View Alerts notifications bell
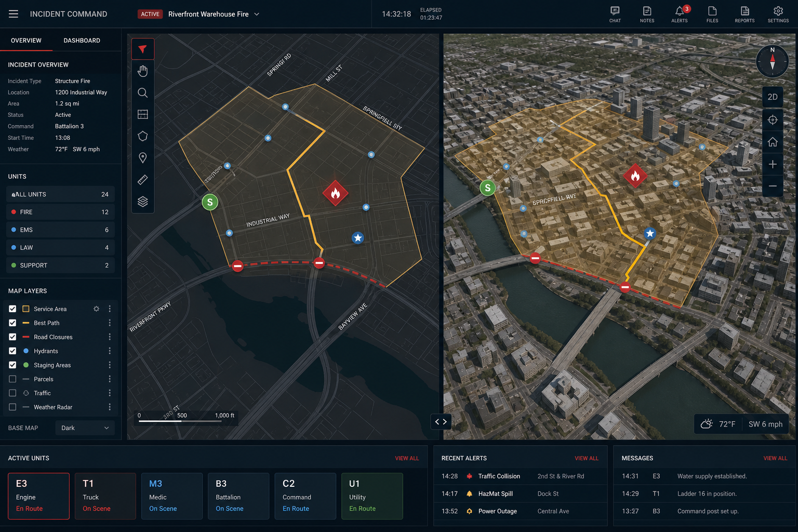 (x=680, y=14)
